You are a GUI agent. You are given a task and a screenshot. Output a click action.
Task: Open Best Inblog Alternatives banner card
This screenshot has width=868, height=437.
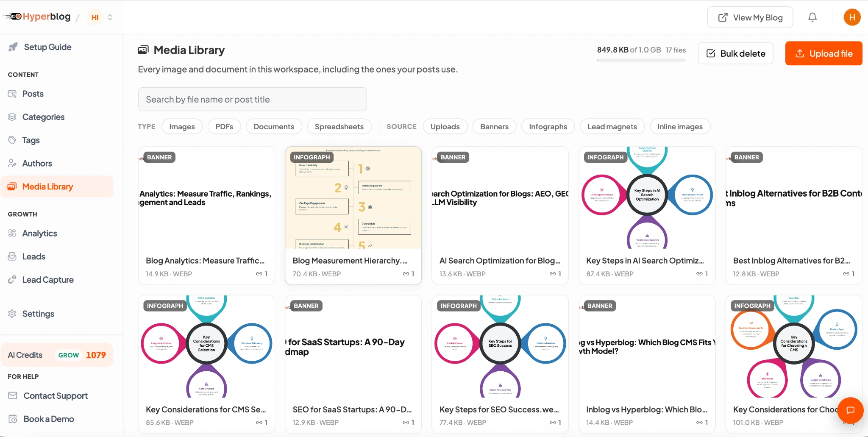tap(793, 215)
